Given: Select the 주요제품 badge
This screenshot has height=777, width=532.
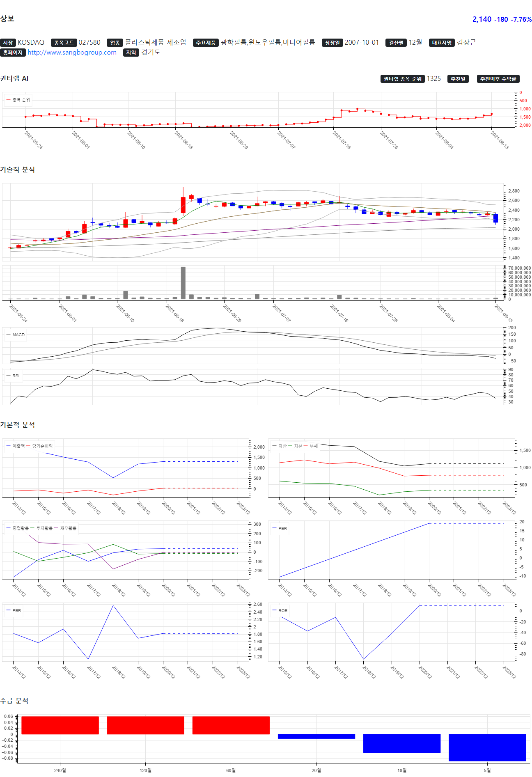Looking at the screenshot, I should [205, 43].
